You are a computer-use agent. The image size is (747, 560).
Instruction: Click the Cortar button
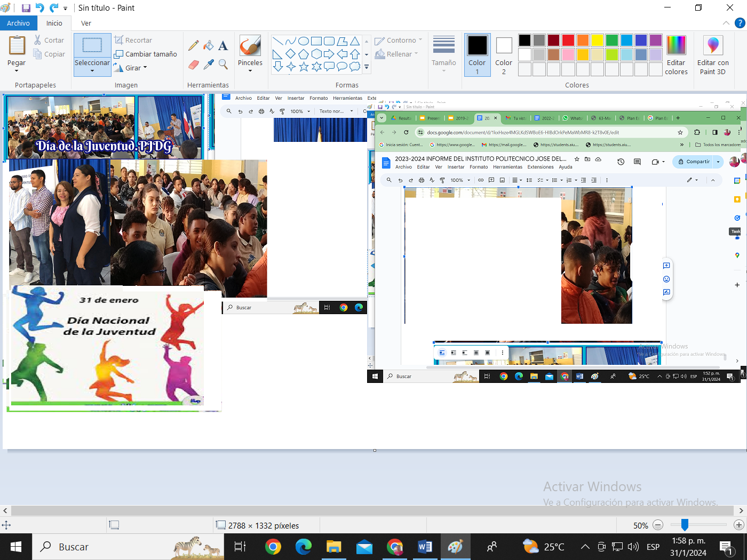point(49,40)
